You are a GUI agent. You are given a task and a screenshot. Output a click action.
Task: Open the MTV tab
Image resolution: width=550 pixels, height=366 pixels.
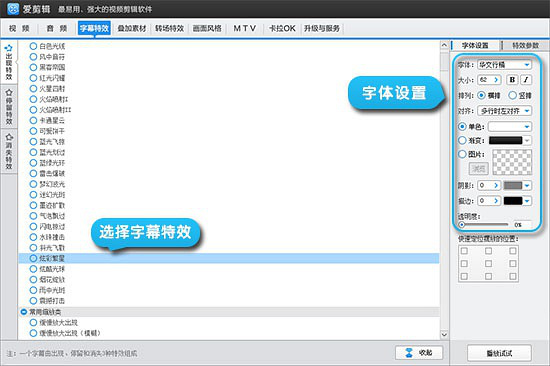coord(245,28)
